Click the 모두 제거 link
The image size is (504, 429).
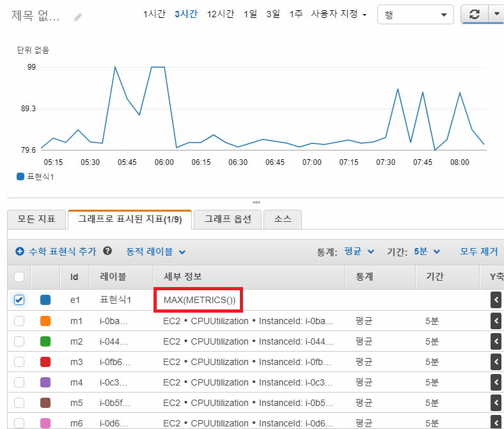click(x=478, y=252)
